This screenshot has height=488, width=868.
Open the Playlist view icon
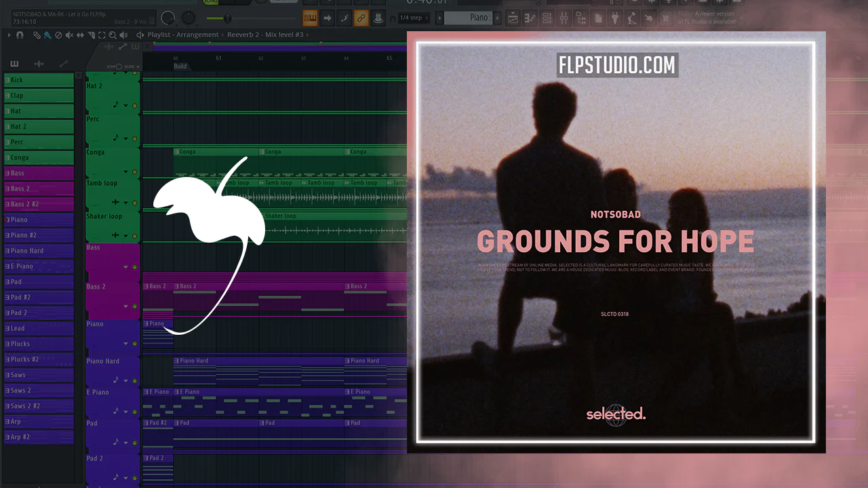click(x=513, y=18)
